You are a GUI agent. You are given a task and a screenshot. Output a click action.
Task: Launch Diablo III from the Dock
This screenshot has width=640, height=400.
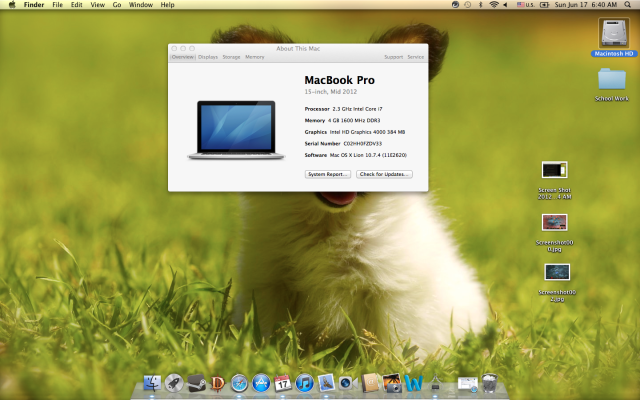pos(218,383)
